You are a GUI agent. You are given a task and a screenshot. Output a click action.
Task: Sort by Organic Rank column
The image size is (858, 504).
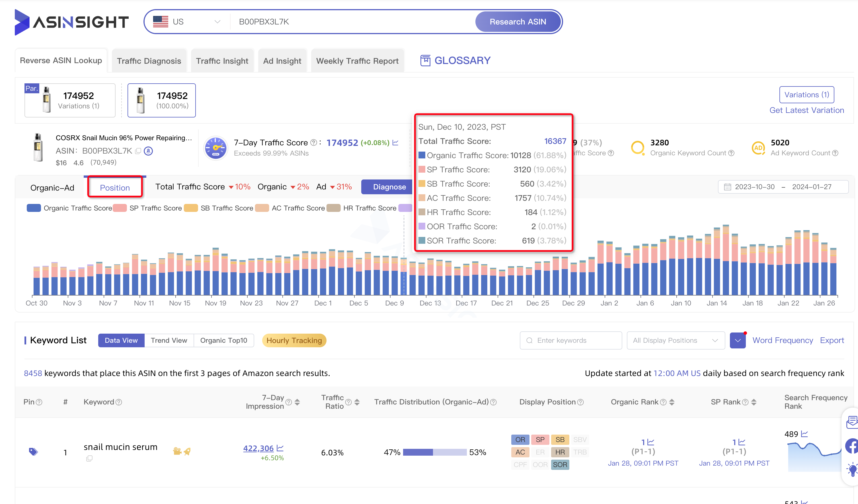(672, 402)
